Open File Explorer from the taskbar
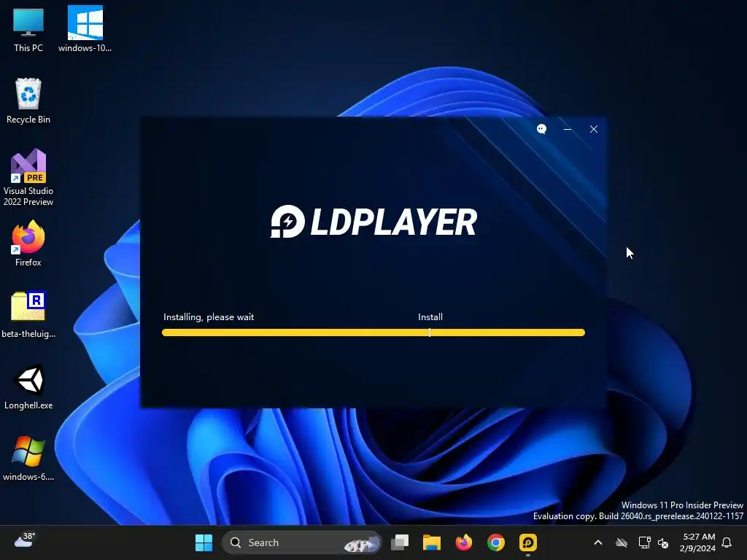Screen dimensions: 747x560 432,542
